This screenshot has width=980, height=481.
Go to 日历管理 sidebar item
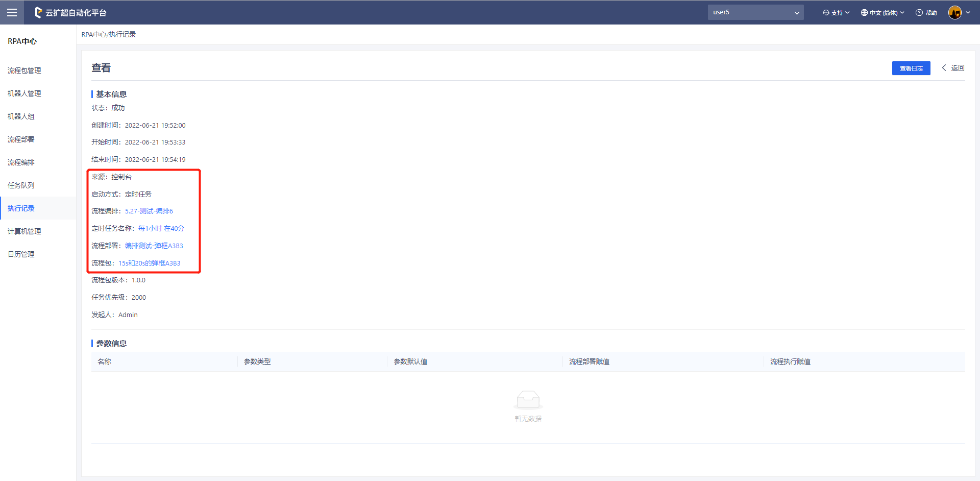click(x=21, y=254)
